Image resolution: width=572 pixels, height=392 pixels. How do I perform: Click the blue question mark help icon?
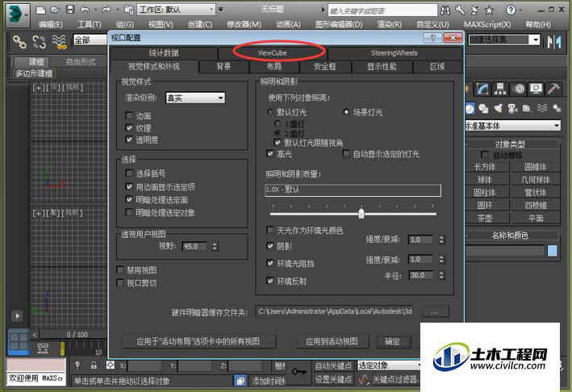(x=511, y=10)
